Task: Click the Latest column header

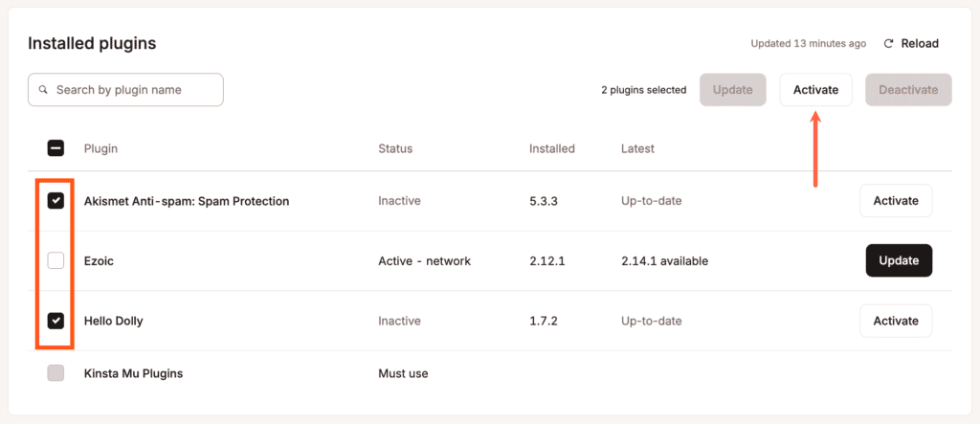Action: [637, 148]
